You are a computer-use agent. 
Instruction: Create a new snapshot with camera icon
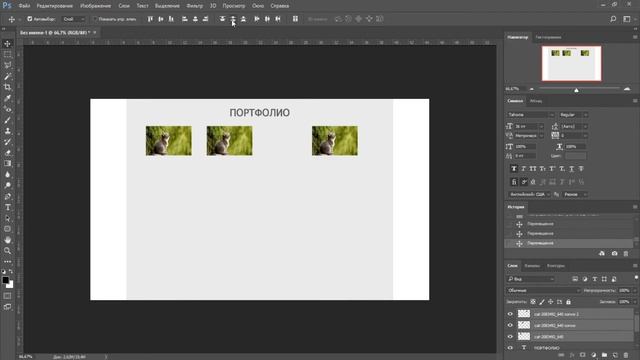pos(614,253)
